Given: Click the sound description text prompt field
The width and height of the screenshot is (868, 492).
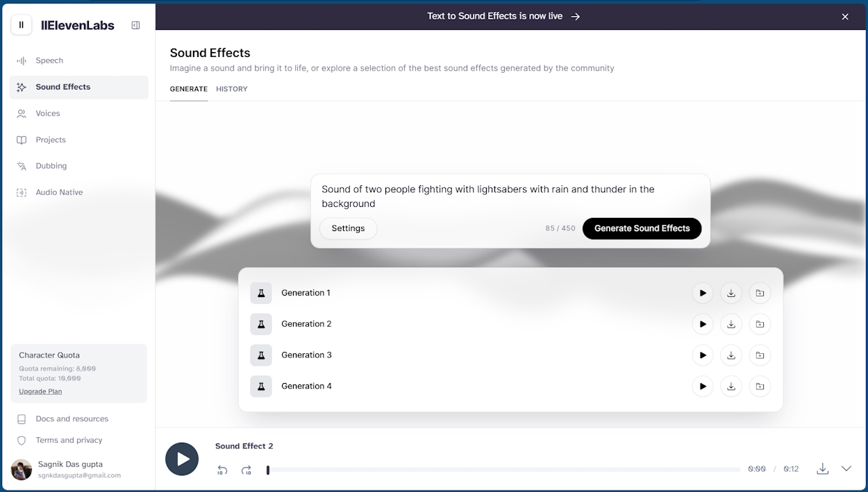Looking at the screenshot, I should click(487, 196).
